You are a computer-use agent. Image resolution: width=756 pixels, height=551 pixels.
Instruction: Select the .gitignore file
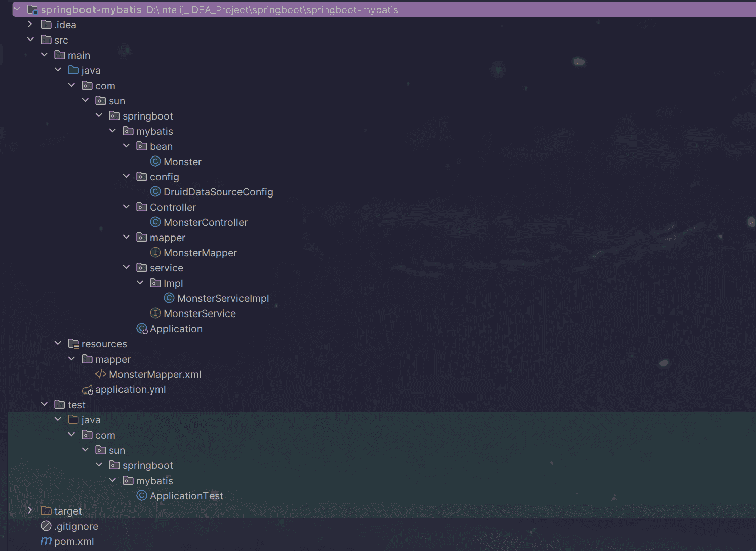pyautogui.click(x=76, y=526)
